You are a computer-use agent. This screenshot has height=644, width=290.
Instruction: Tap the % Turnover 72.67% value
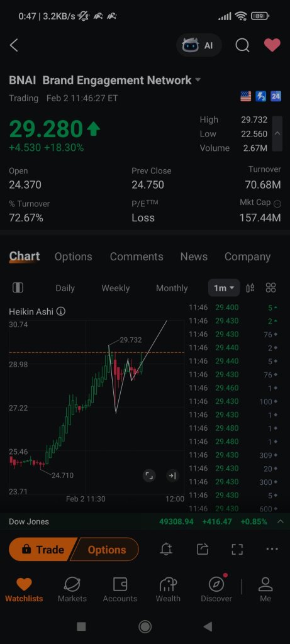pyautogui.click(x=26, y=218)
